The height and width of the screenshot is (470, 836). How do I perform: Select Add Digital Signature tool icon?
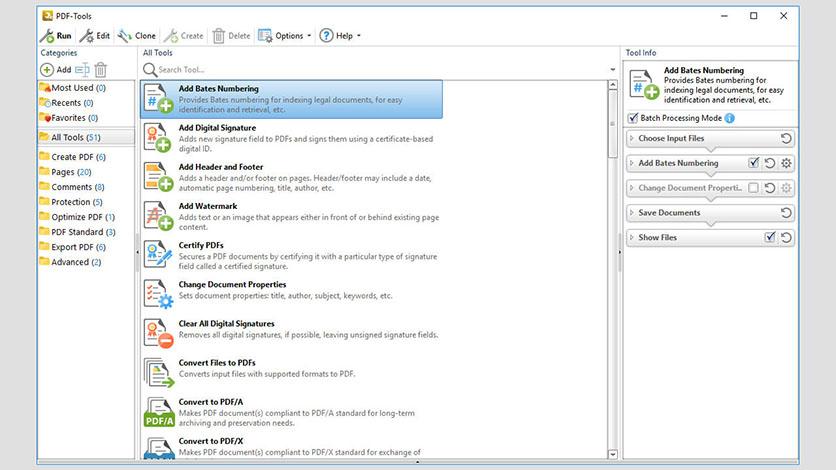pyautogui.click(x=158, y=138)
